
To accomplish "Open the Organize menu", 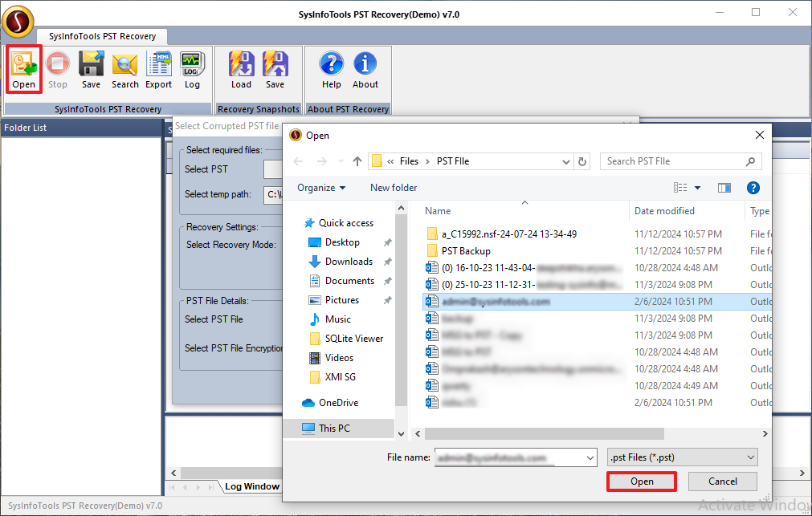I will tap(321, 188).
